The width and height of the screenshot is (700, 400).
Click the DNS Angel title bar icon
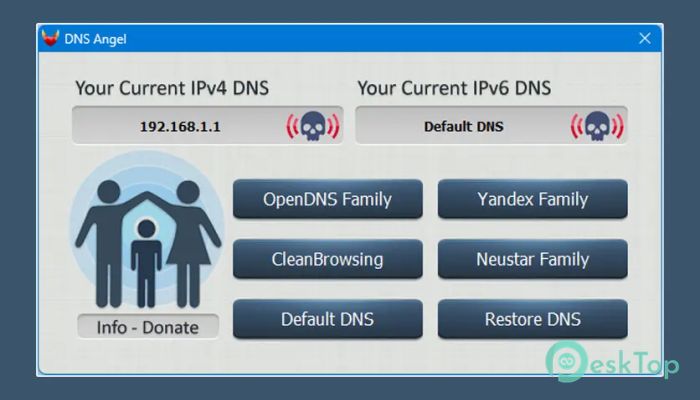[x=50, y=38]
